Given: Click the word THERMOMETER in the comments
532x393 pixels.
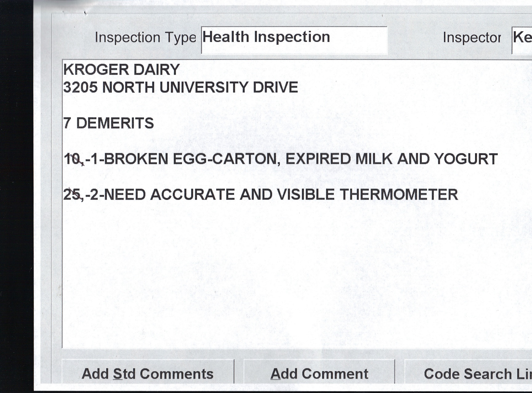Looking at the screenshot, I should point(399,195).
